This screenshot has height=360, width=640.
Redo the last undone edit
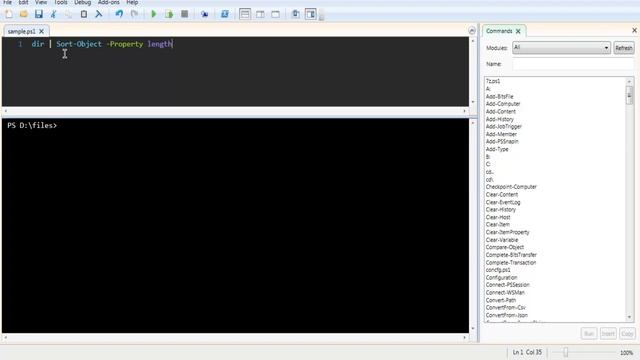[134, 14]
